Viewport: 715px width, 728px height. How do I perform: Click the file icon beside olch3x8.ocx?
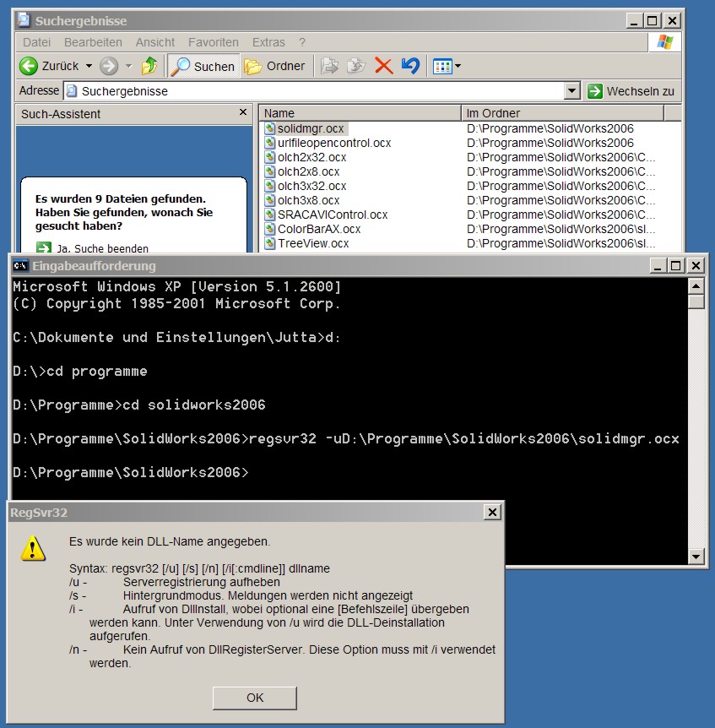pos(270,200)
